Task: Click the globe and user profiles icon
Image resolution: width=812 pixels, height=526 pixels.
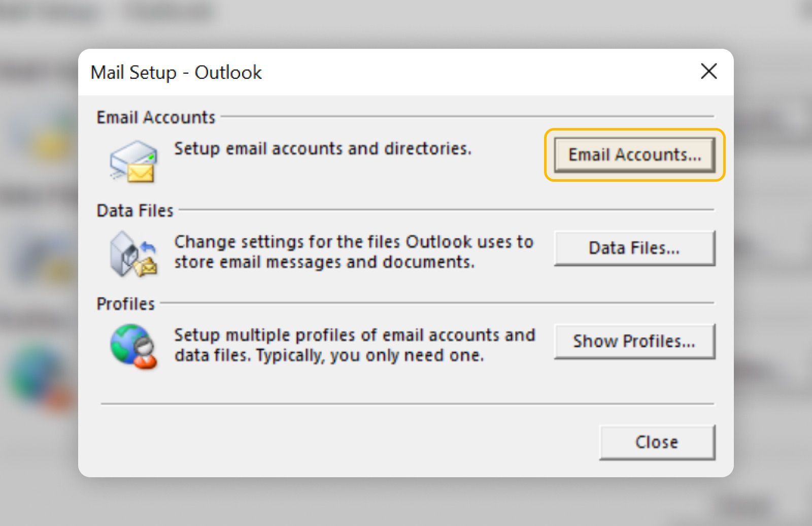Action: (134, 346)
